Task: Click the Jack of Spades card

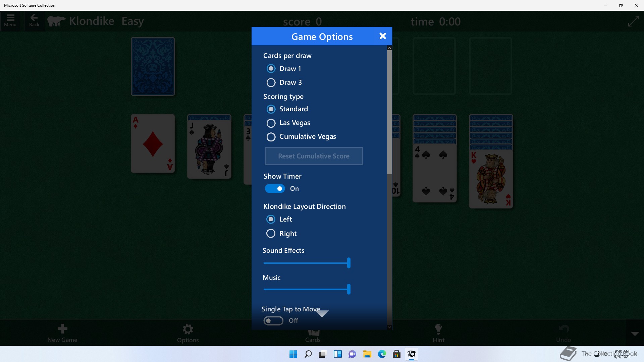Action: click(x=209, y=149)
